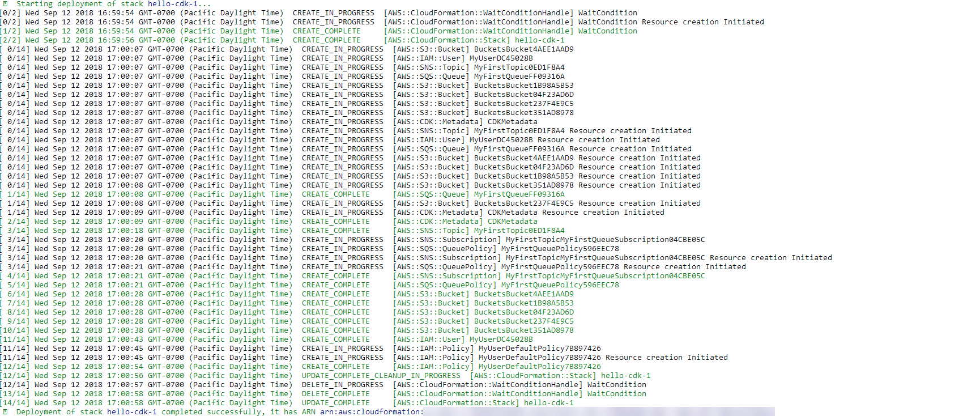Click "Resource creation Initiated" after MyUserDC45028B
Image resolution: width=980 pixels, height=416 pixels.
click(599, 140)
